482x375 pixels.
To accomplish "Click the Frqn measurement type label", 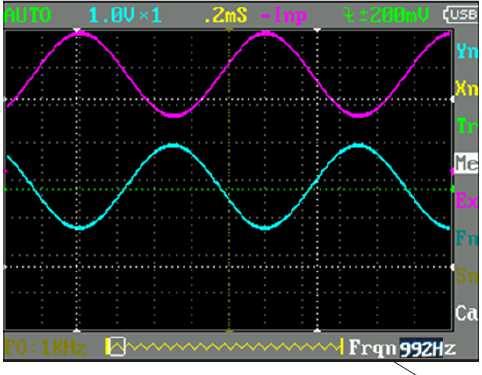I will point(373,348).
